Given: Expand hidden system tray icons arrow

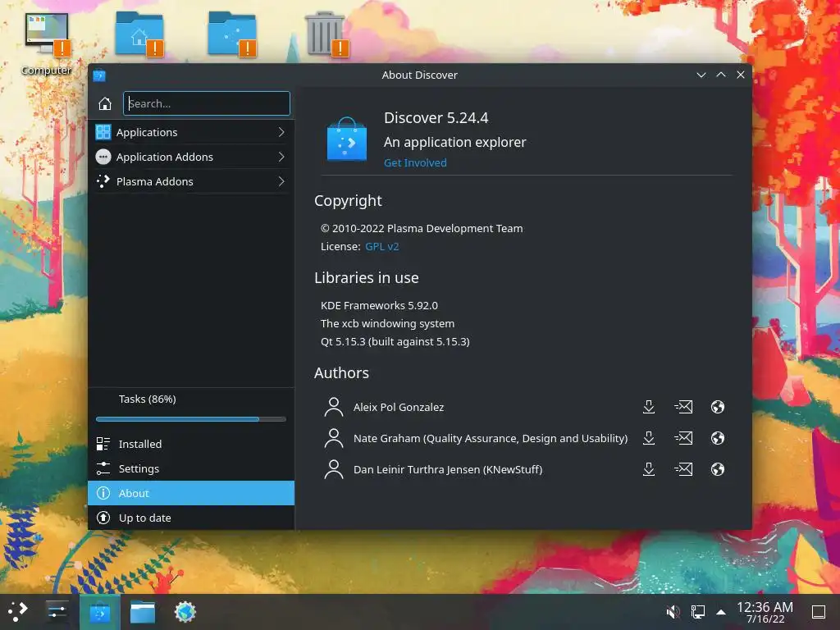Looking at the screenshot, I should pos(721,612).
